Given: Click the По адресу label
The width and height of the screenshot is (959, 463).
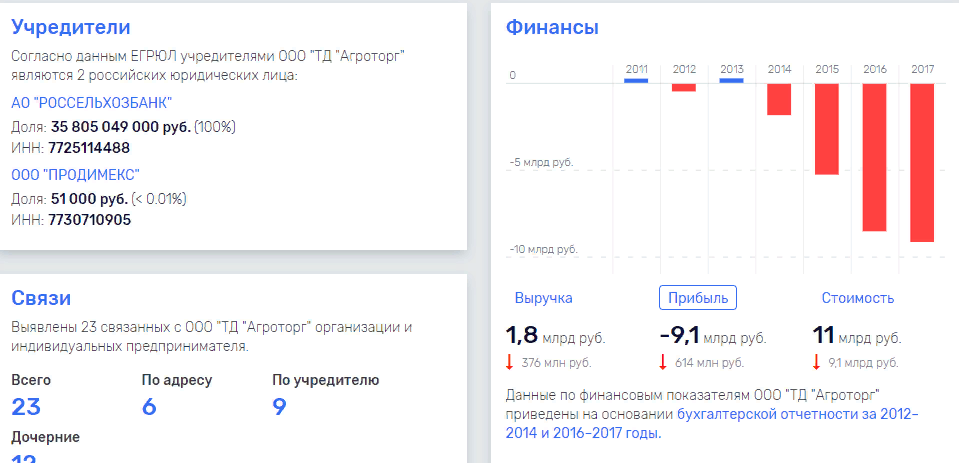Looking at the screenshot, I should pyautogui.click(x=177, y=380).
